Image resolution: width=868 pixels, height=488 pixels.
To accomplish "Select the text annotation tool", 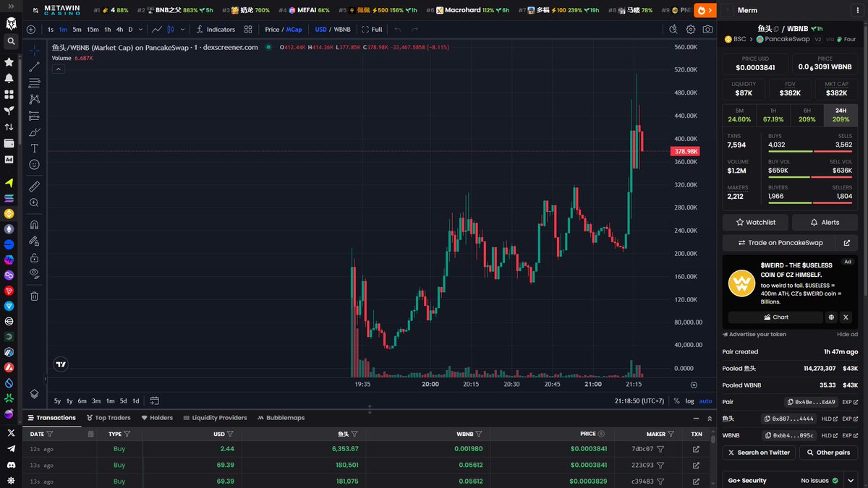I will pyautogui.click(x=34, y=148).
